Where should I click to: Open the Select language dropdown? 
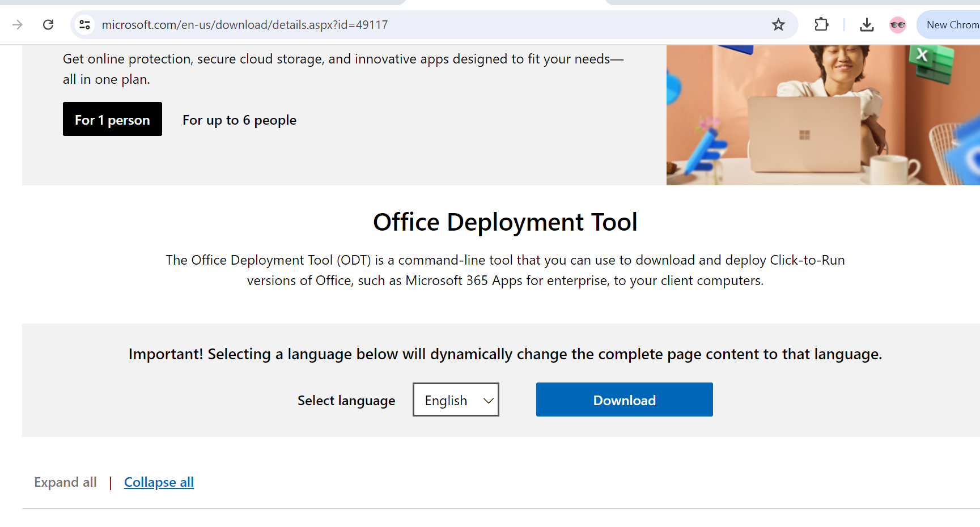click(456, 399)
